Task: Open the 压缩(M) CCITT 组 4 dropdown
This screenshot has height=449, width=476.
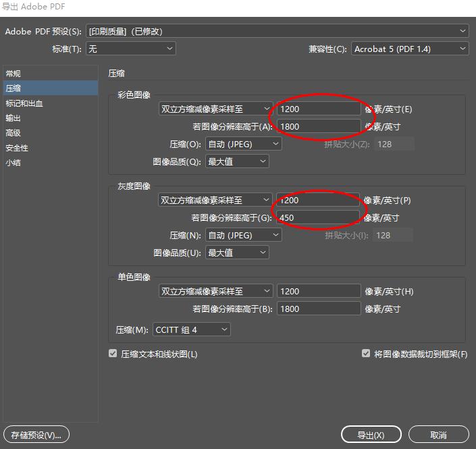Action: 191,329
